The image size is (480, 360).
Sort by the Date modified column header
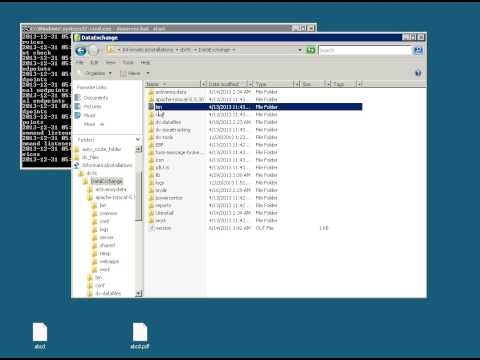[227, 84]
